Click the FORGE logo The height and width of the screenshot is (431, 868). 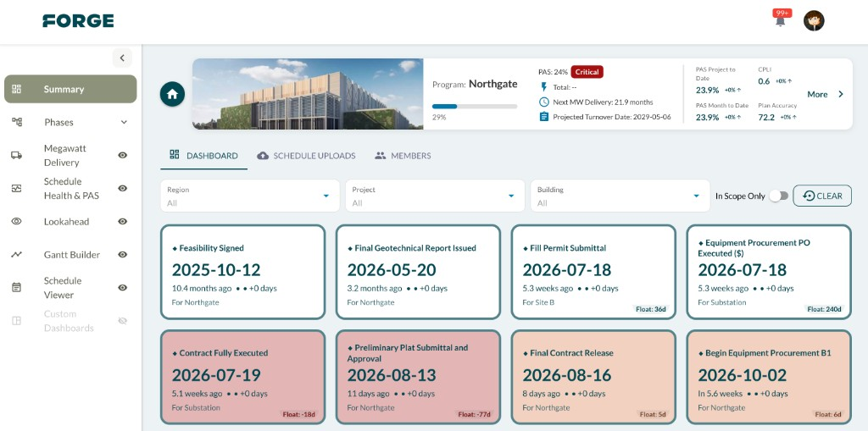[78, 21]
